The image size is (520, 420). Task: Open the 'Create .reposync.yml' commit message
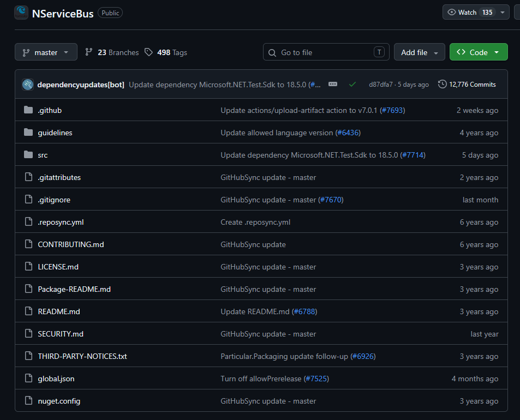click(x=255, y=222)
